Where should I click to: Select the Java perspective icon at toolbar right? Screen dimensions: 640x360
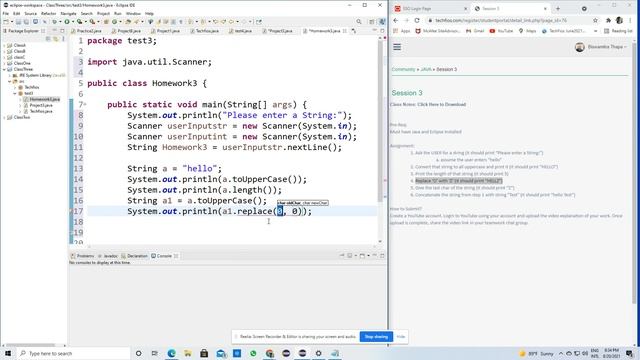(382, 22)
